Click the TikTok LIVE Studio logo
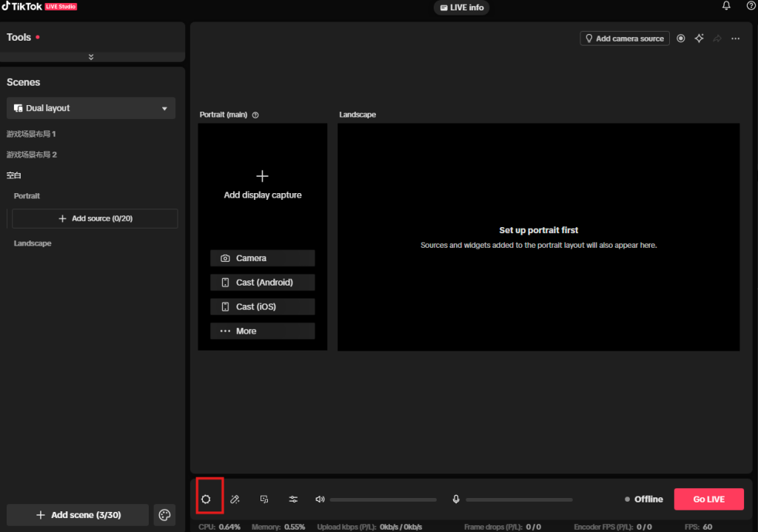The width and height of the screenshot is (758, 532). 39,6
